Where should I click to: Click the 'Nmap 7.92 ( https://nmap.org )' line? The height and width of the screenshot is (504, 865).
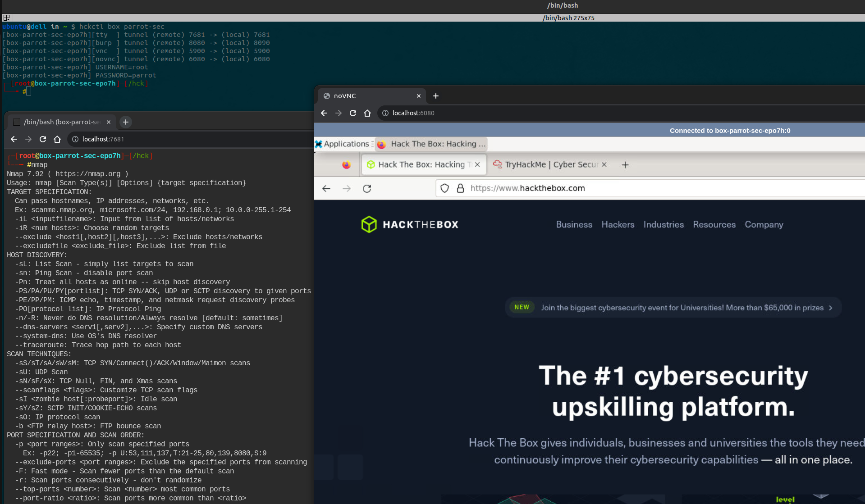click(68, 174)
